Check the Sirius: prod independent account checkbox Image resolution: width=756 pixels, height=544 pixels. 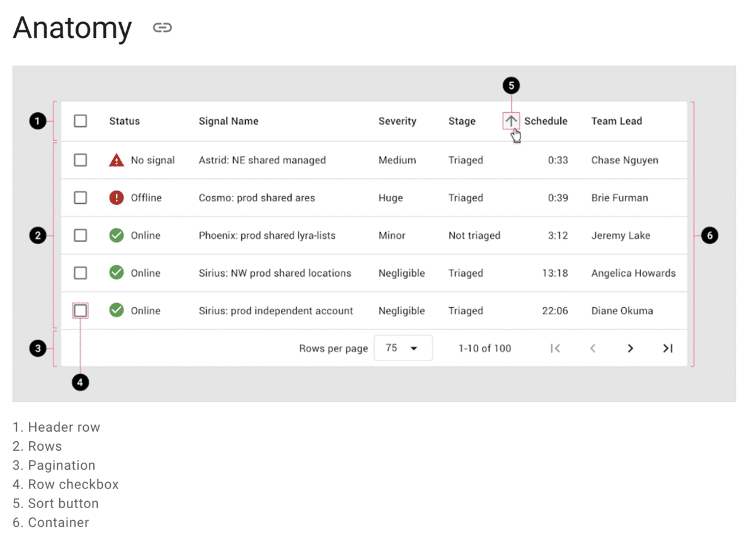80,310
